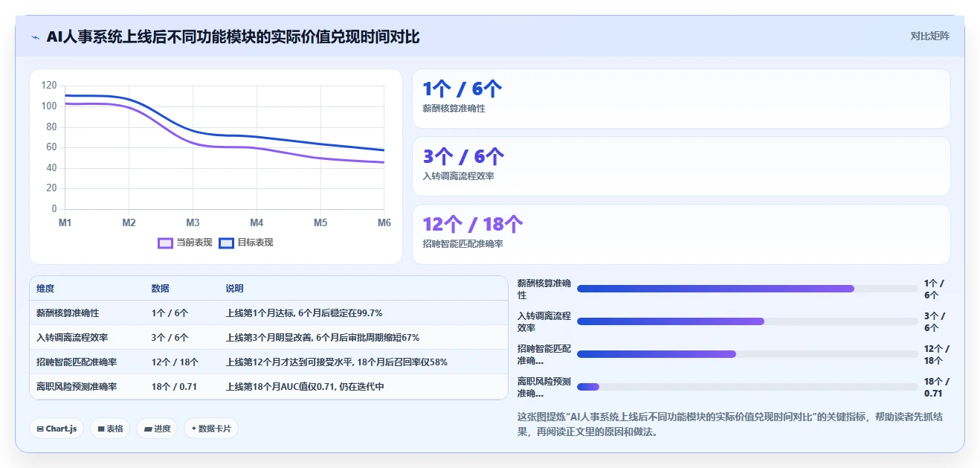Image resolution: width=980 pixels, height=468 pixels.
Task: Toggle the 目标表现 legend swatch
Action: click(x=226, y=243)
